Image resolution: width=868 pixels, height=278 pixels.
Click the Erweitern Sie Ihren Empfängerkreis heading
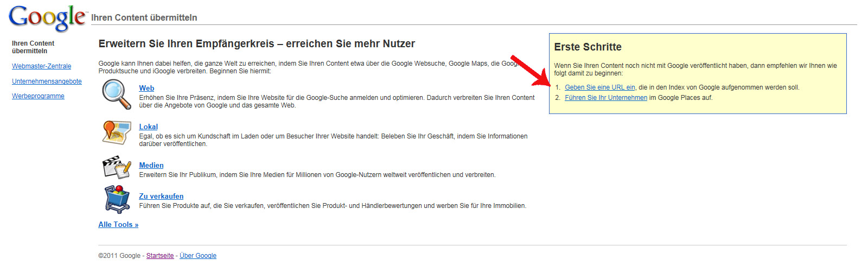257,44
